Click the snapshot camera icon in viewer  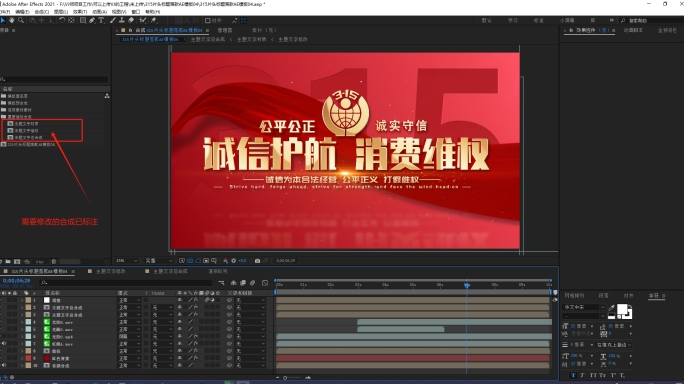click(257, 261)
